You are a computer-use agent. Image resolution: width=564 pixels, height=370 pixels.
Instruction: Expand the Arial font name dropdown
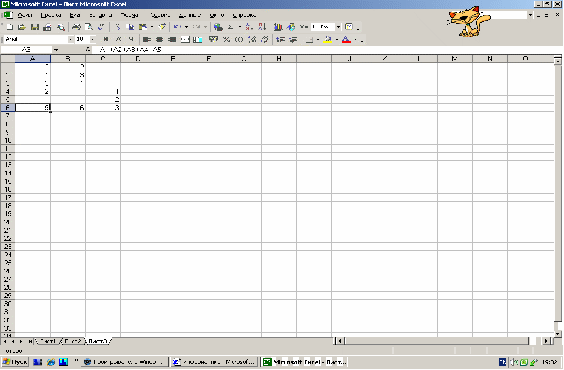pos(70,40)
